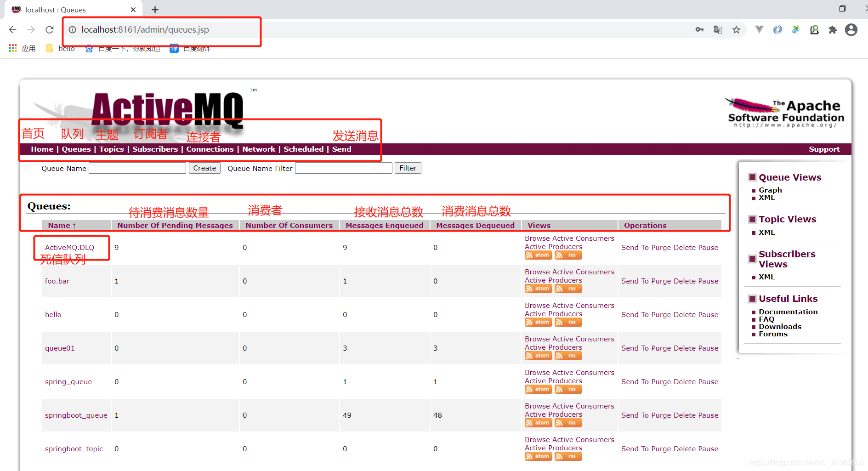The height and width of the screenshot is (471, 868).
Task: Open a new browser tab
Action: [155, 10]
